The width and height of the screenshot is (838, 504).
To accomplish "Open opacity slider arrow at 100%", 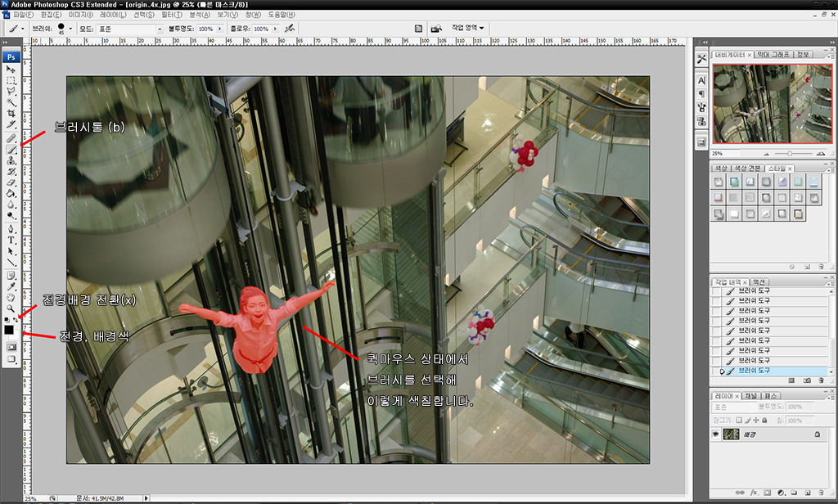I will [x=219, y=29].
